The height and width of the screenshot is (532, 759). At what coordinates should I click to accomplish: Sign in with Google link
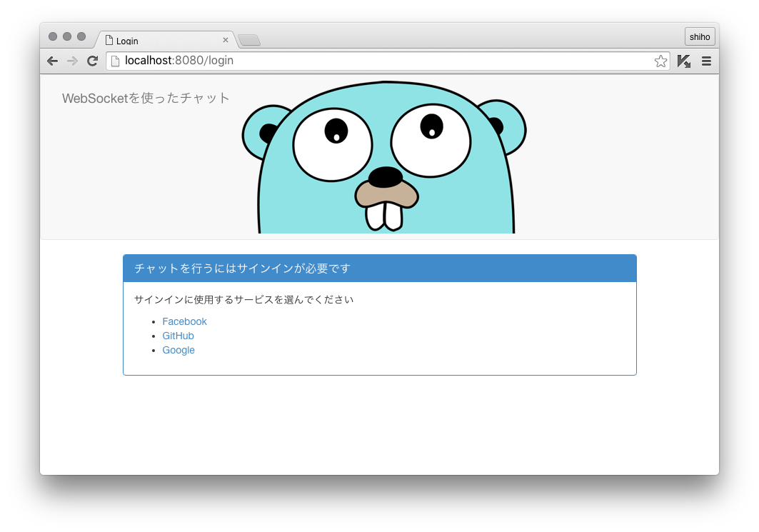179,350
